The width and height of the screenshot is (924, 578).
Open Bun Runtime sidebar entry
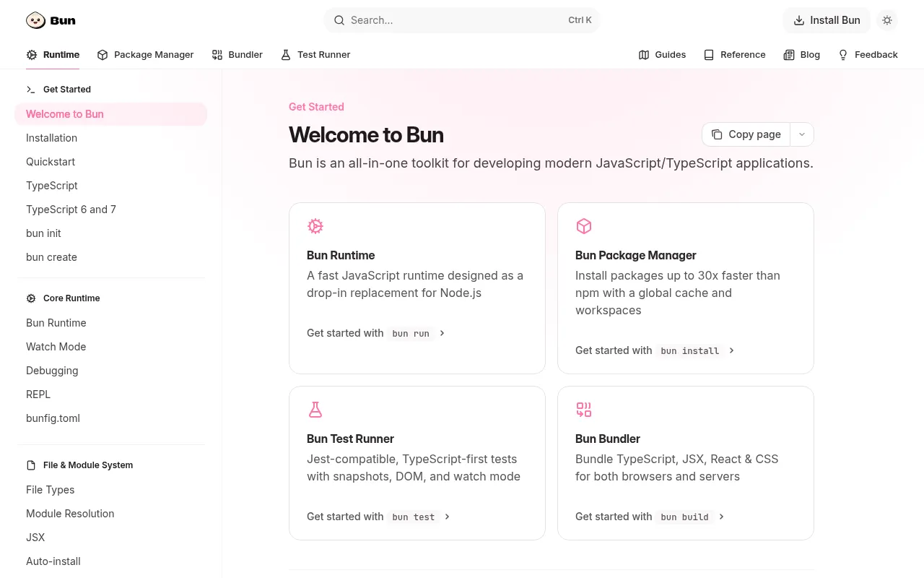(110, 323)
